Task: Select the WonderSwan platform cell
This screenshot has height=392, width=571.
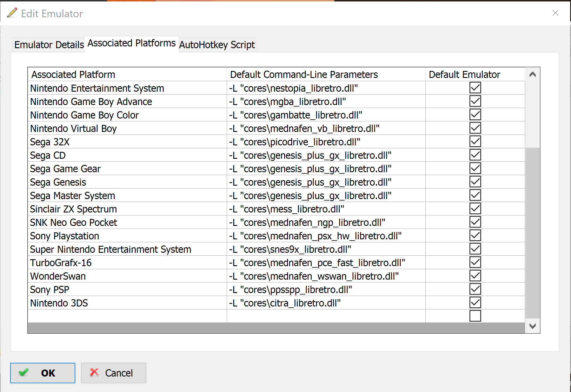Action: pyautogui.click(x=127, y=276)
